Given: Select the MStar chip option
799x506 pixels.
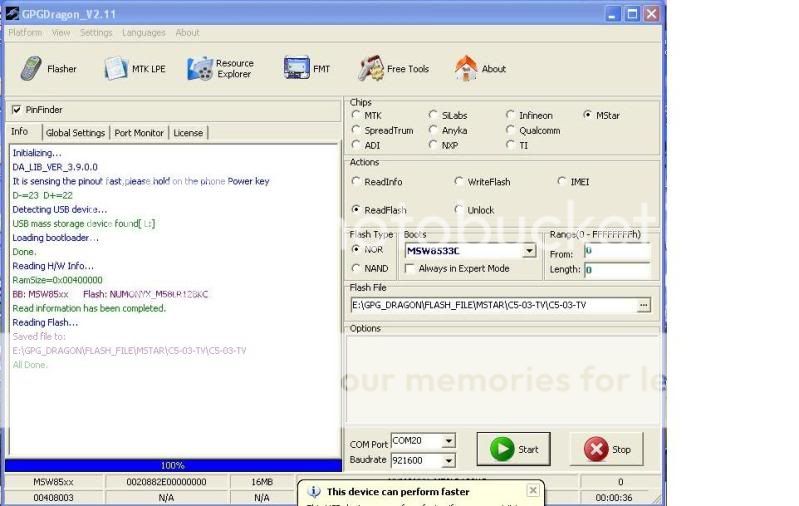Looking at the screenshot, I should pos(588,115).
